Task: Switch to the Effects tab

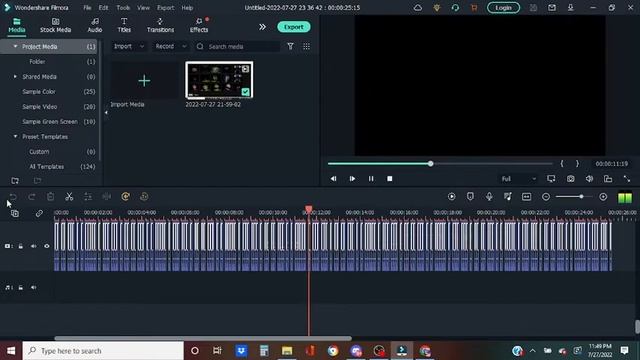Action: 199,25
